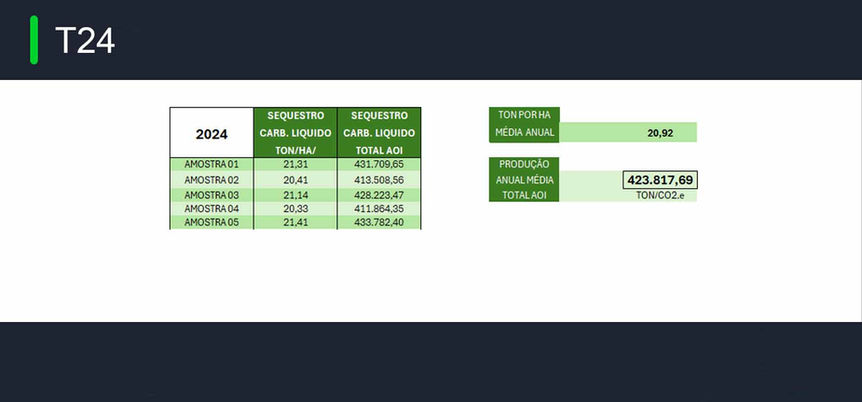Click the TON/CO2.e unit cell
The height and width of the screenshot is (402, 862).
(659, 195)
